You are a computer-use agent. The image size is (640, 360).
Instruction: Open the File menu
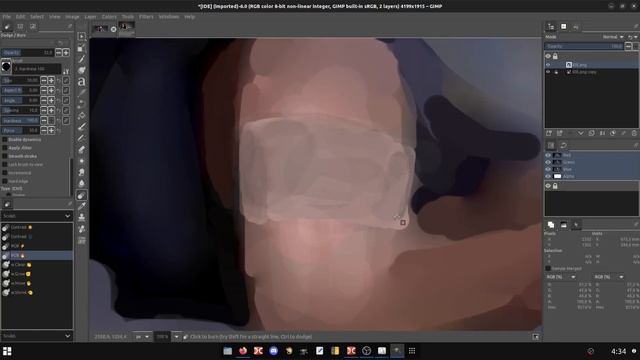click(7, 17)
